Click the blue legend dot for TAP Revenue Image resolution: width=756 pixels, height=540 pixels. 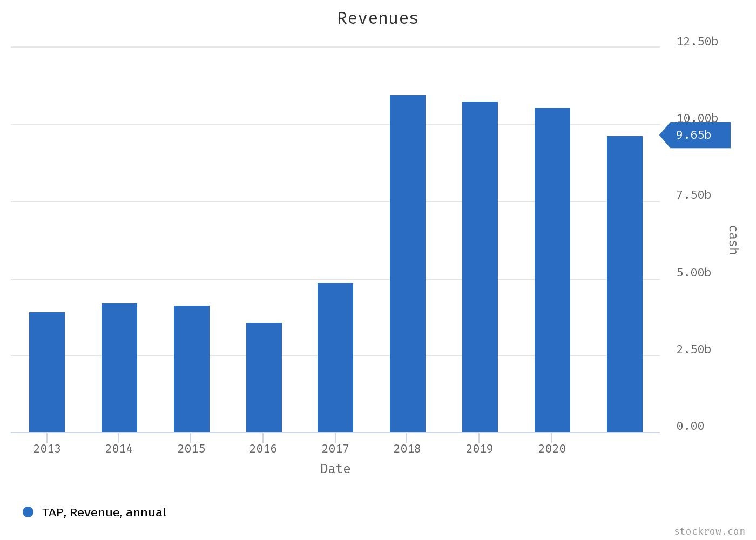pos(28,512)
